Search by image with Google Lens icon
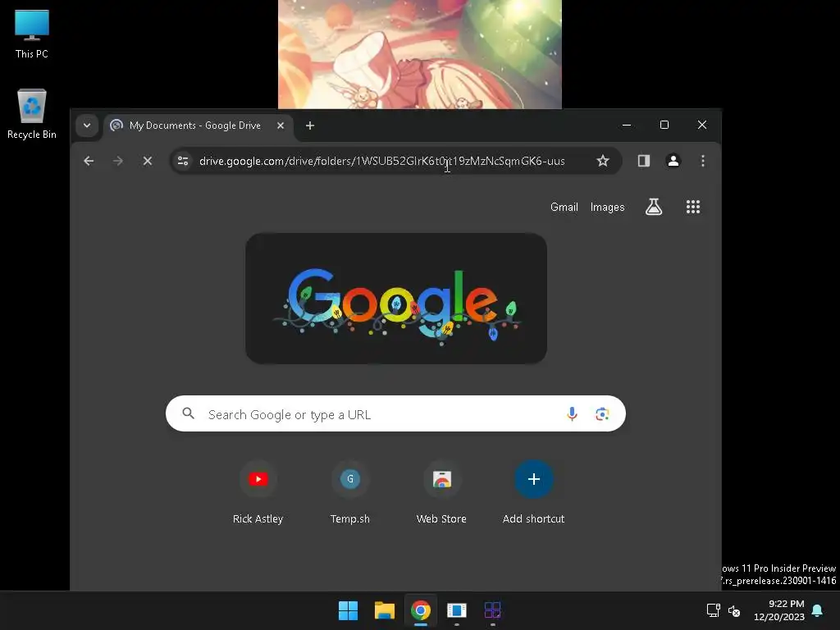840x630 pixels. [x=601, y=413]
